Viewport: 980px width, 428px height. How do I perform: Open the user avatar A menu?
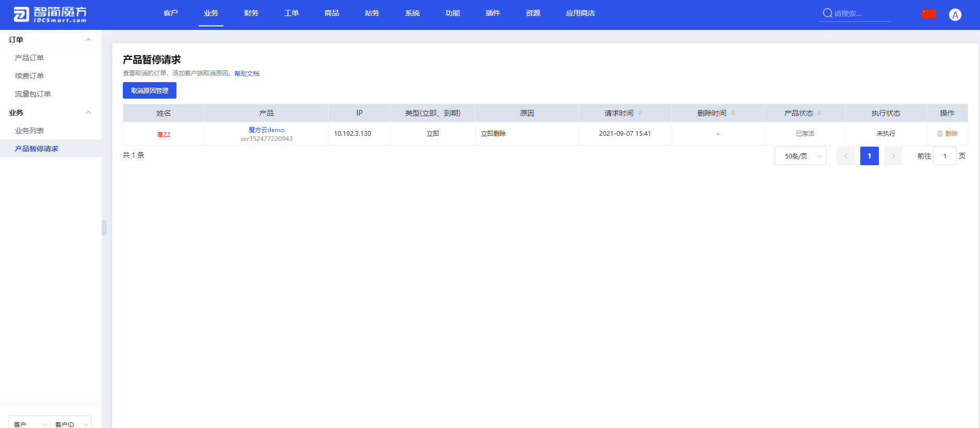pos(955,15)
